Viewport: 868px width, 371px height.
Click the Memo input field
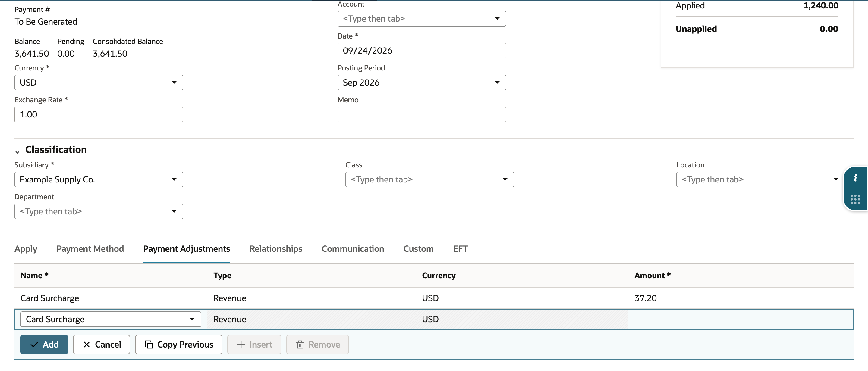click(x=422, y=114)
